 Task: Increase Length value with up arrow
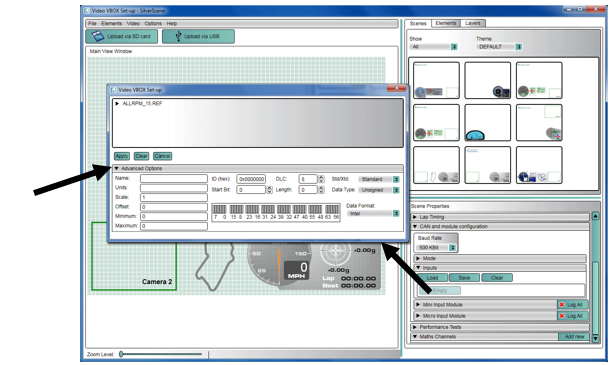pos(321,188)
